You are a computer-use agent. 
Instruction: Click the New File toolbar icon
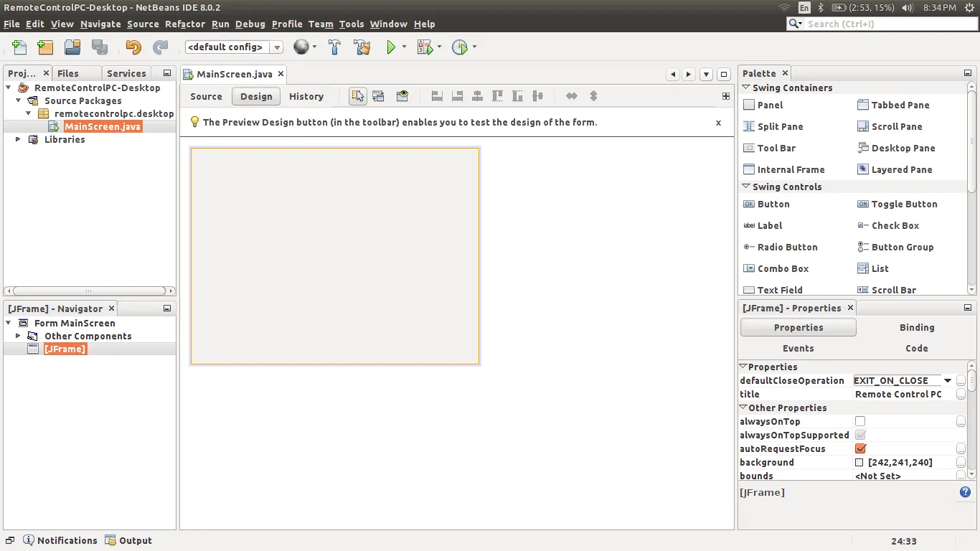click(x=19, y=47)
